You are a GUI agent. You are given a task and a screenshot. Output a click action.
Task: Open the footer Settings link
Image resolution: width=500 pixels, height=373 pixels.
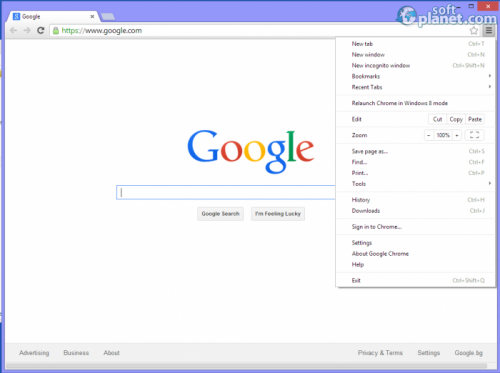click(429, 353)
